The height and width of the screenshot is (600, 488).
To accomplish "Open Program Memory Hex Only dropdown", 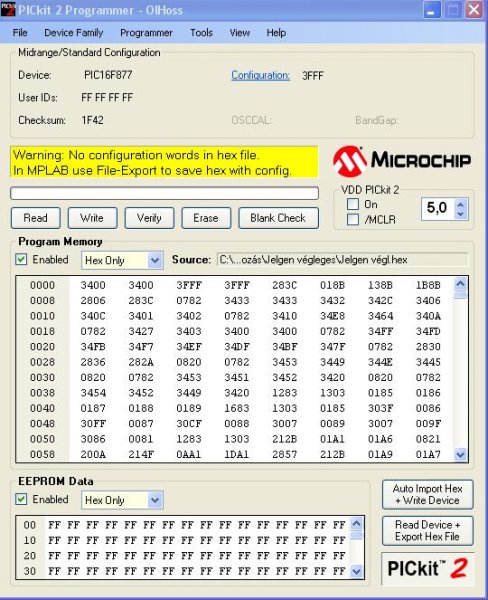I will point(122,261).
